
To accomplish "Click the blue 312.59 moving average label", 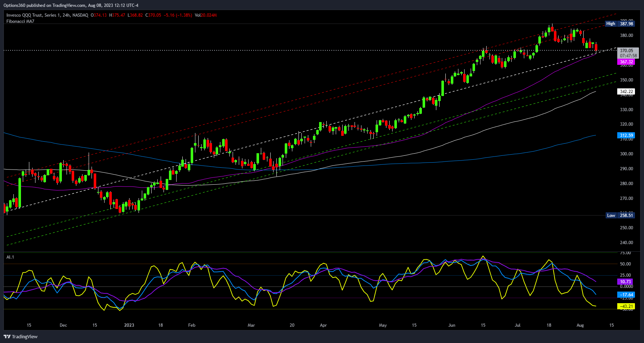I will pos(626,135).
